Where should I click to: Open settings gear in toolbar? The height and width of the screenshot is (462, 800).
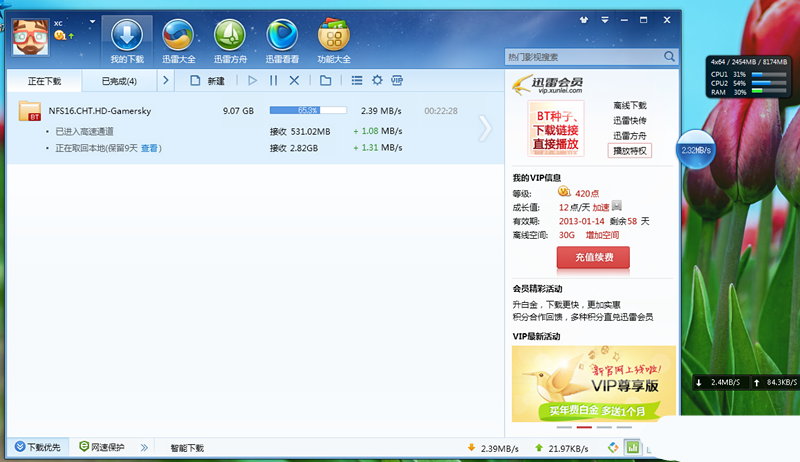[377, 80]
